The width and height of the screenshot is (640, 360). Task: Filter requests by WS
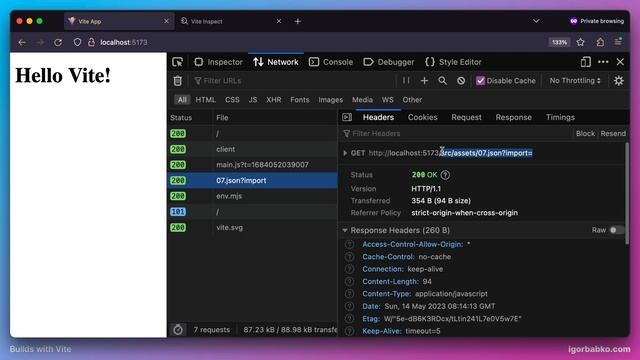[x=387, y=100]
